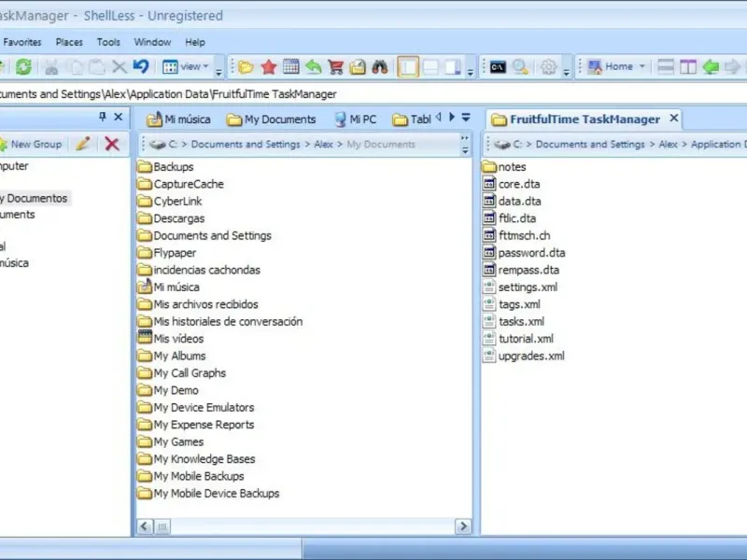Image resolution: width=747 pixels, height=560 pixels.
Task: Open the view dropdown in toolbar
Action: (x=185, y=66)
